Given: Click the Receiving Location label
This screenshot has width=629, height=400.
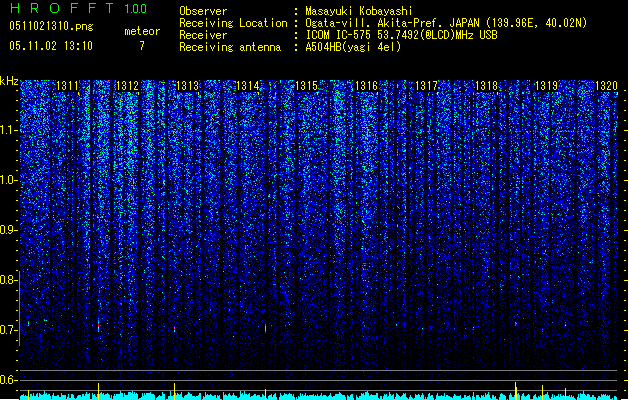Looking at the screenshot, I should pos(233,23).
